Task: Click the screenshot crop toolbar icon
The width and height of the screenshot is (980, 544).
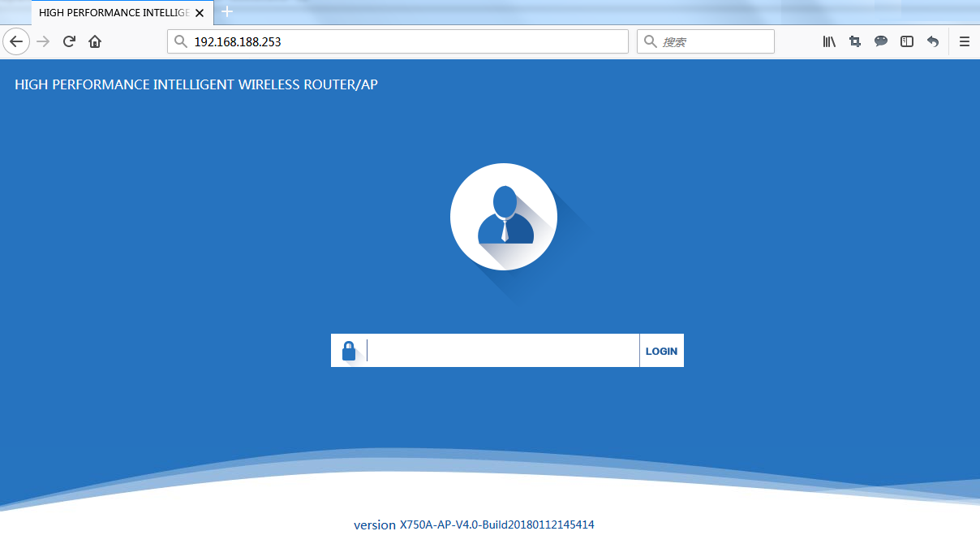Action: (x=855, y=41)
